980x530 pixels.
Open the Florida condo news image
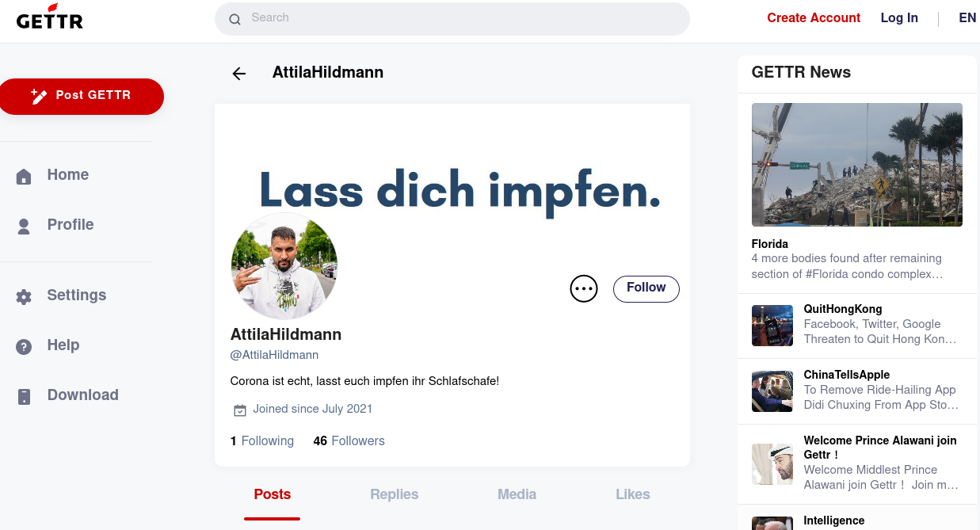tap(856, 165)
